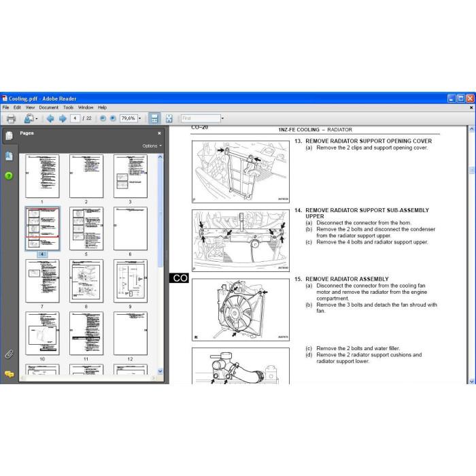Open the File menu
Viewport: 476px width, 476px height.
click(5, 107)
